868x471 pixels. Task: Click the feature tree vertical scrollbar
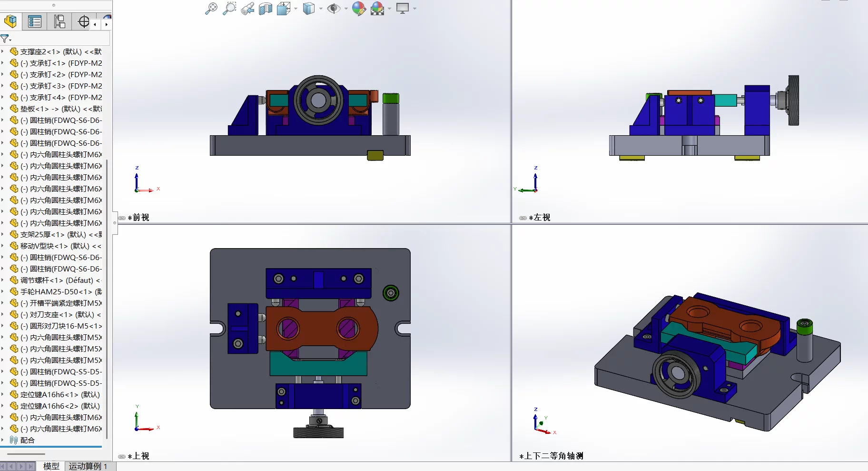click(107, 299)
